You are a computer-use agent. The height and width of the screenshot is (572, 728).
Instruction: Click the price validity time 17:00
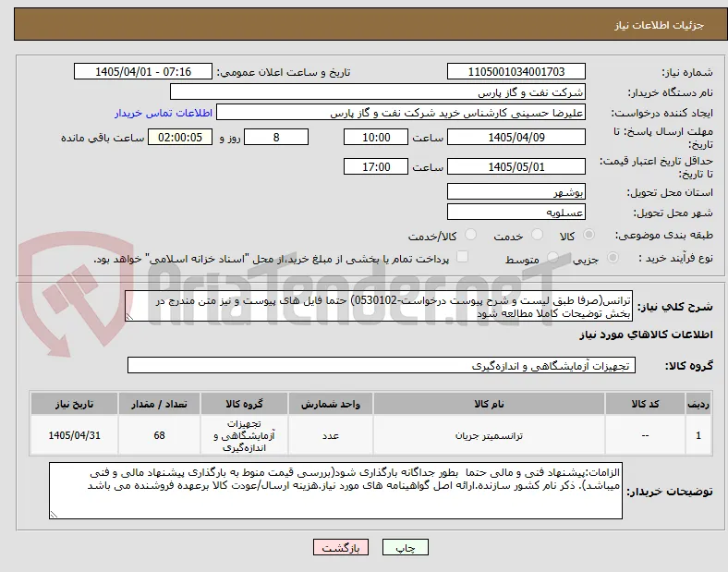coord(376,166)
